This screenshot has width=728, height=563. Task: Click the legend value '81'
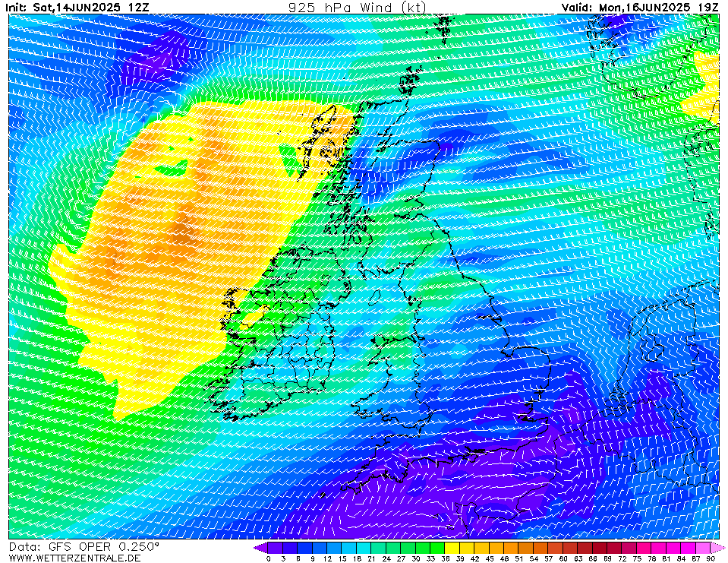[667, 558]
